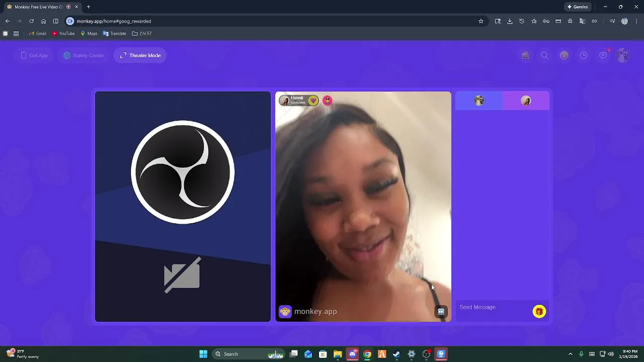The width and height of the screenshot is (644, 362).
Task: Open the Chrome profile avatar
Action: (624, 21)
